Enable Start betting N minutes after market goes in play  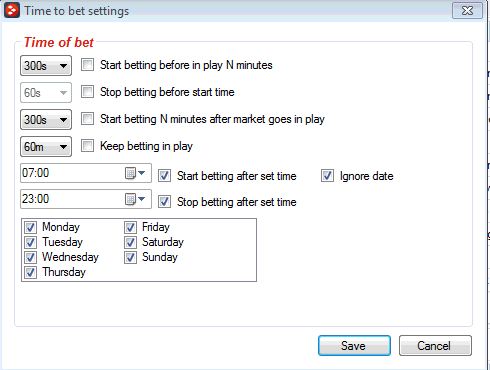[88, 119]
